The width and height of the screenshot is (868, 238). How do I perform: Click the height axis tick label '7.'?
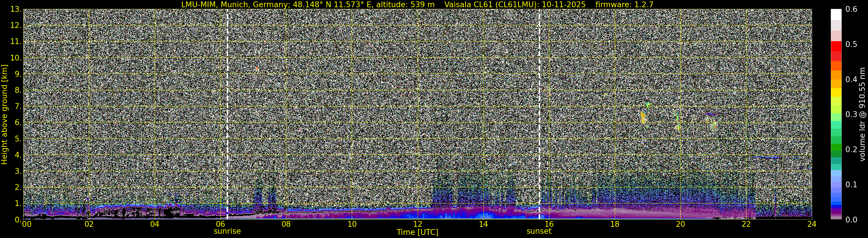(x=18, y=107)
